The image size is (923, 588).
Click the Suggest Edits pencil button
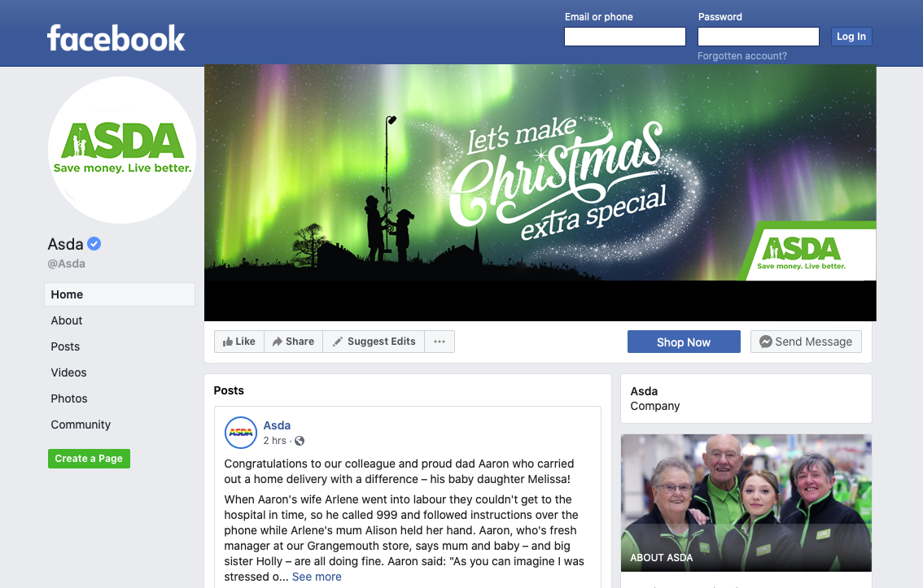click(x=374, y=342)
